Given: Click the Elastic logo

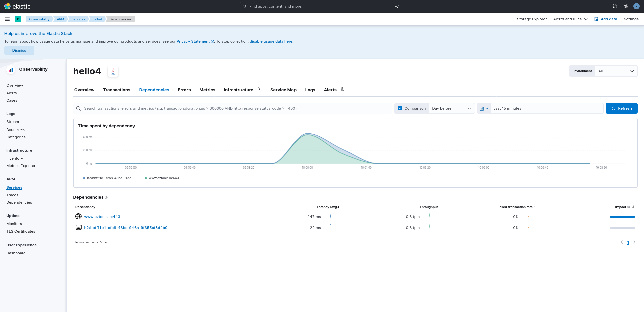Looking at the screenshot, I should [17, 6].
